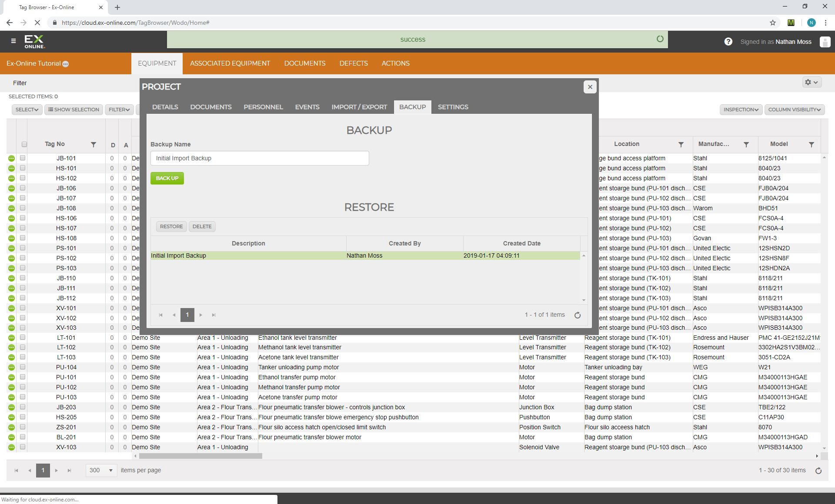Open the Import / Export tab
This screenshot has width=835, height=504.
(359, 107)
